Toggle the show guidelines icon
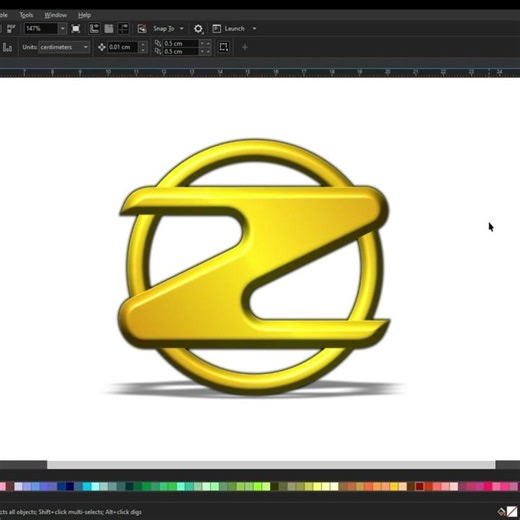Image resolution: width=520 pixels, height=520 pixels. (123, 29)
